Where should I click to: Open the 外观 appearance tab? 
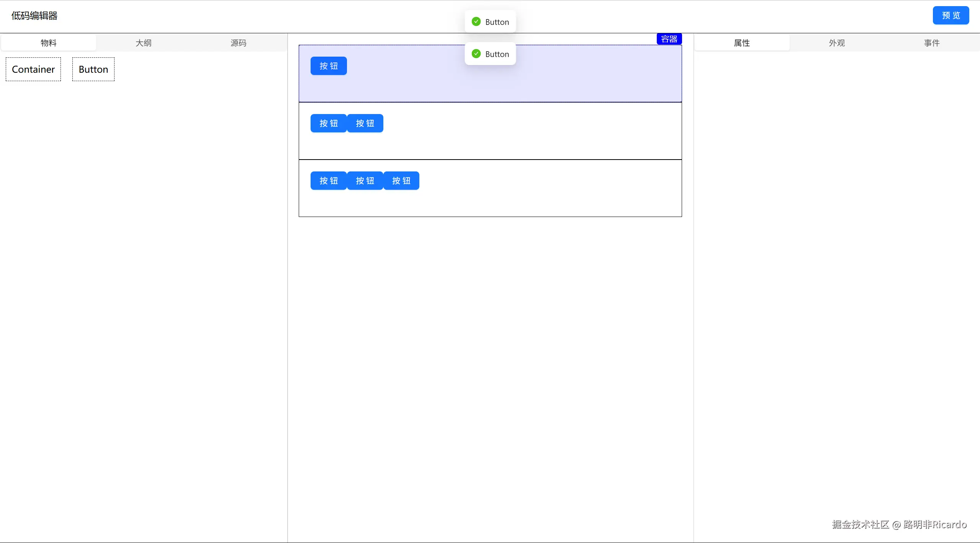click(x=837, y=43)
